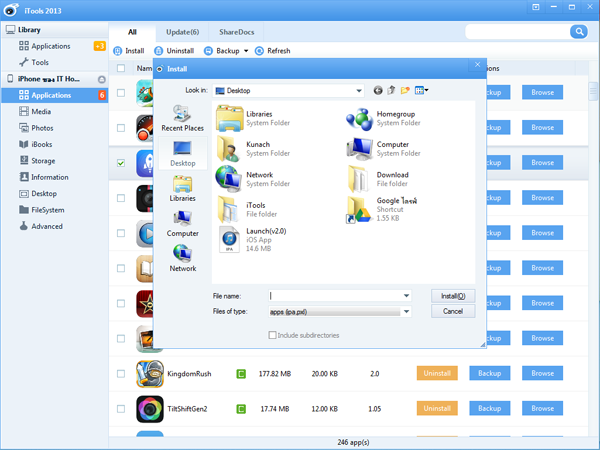Click the app list vertical scrollbar
This screenshot has width=600, height=450.
[593, 91]
